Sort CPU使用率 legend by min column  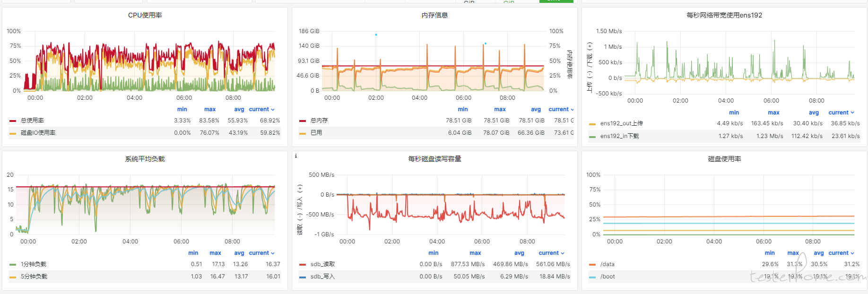[182, 109]
